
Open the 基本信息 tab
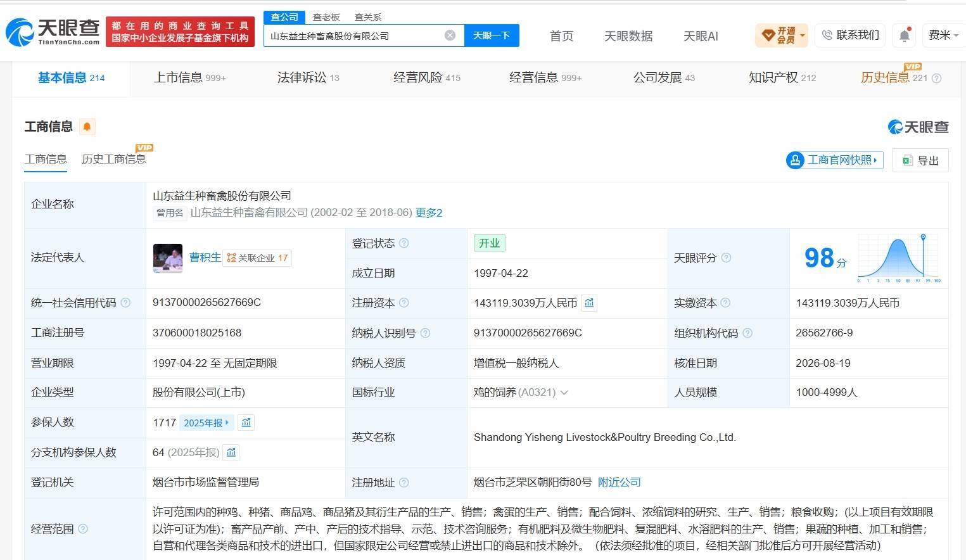pos(71,78)
